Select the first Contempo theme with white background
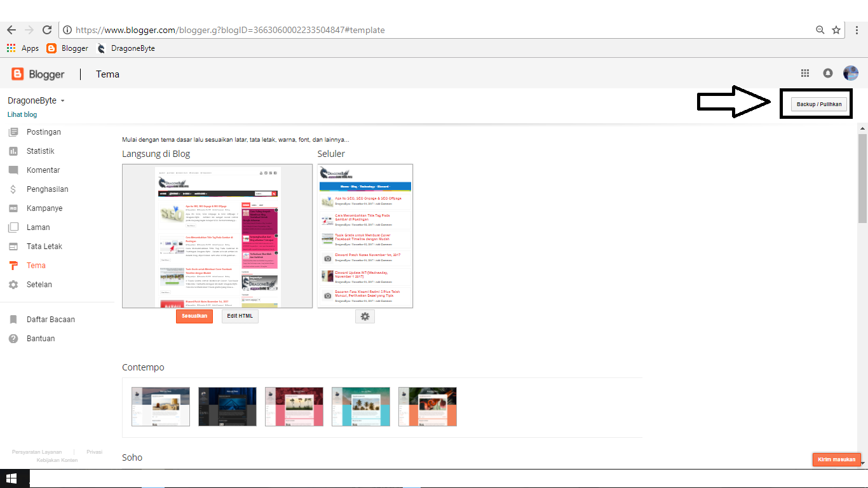868x488 pixels. pyautogui.click(x=161, y=407)
